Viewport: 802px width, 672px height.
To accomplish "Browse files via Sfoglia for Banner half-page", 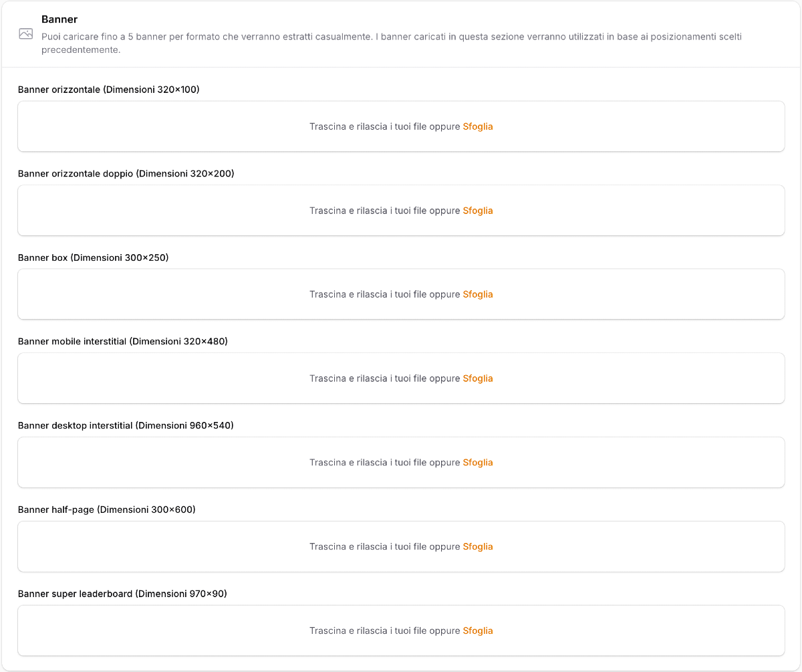I will point(478,546).
